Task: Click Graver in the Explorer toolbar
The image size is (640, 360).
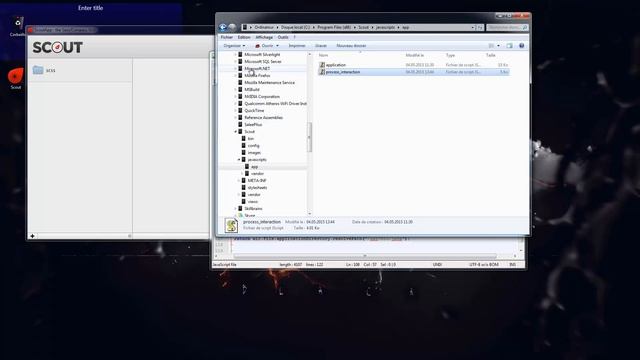Action: [x=321, y=46]
